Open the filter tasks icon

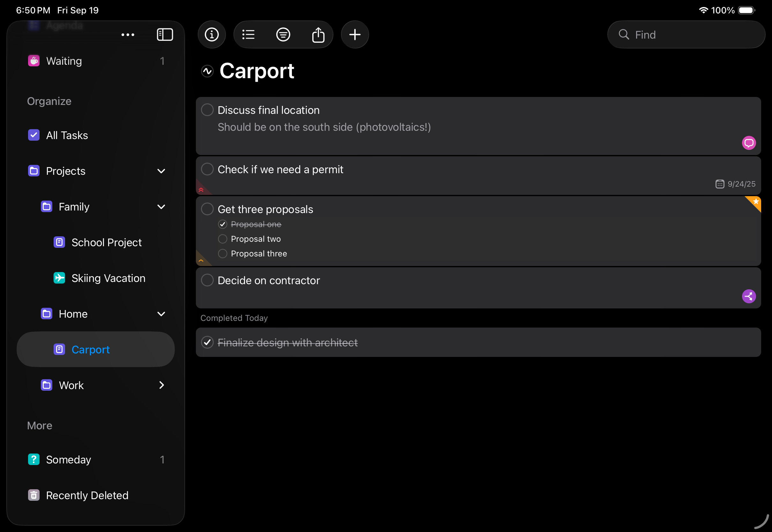pyautogui.click(x=283, y=35)
